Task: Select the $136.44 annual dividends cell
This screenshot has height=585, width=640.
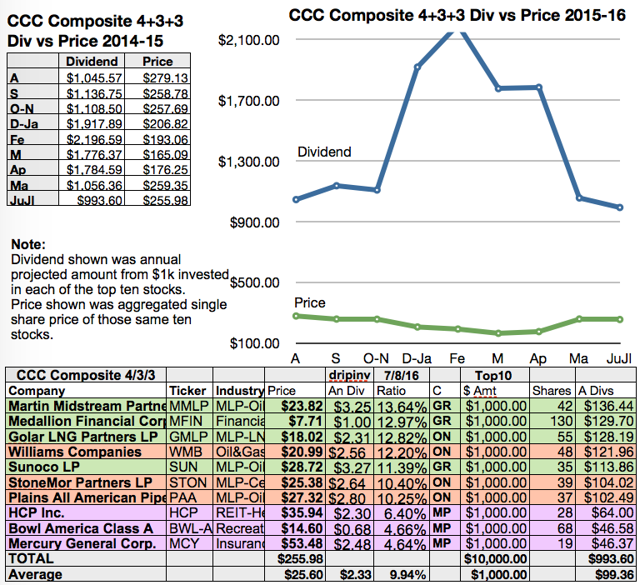Action: (606, 406)
